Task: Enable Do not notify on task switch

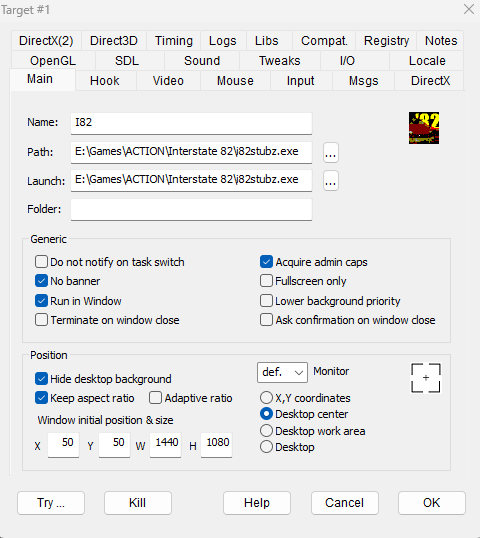Action: point(41,262)
